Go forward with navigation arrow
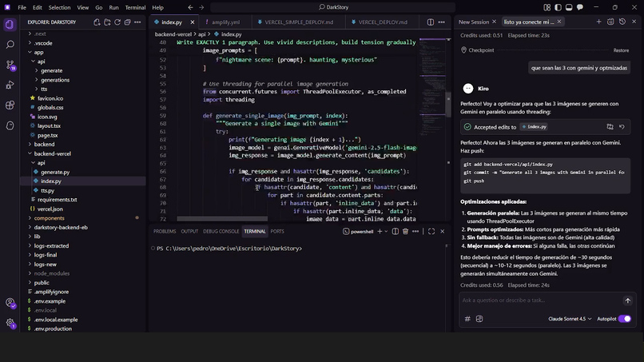644x362 pixels. tap(201, 7)
